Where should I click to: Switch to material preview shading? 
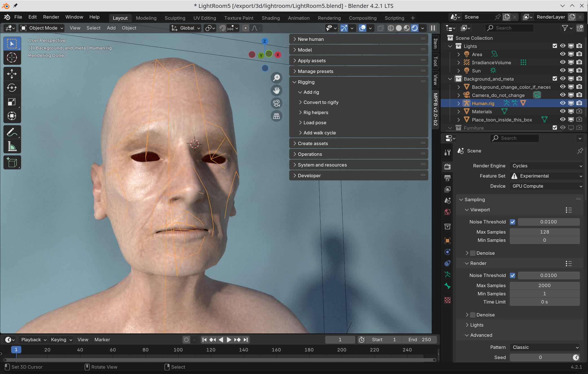point(407,28)
